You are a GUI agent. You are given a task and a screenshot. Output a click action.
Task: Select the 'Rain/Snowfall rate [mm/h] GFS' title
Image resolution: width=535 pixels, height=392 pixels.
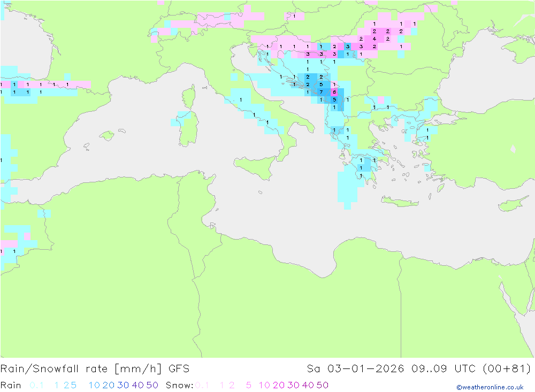click(95, 369)
